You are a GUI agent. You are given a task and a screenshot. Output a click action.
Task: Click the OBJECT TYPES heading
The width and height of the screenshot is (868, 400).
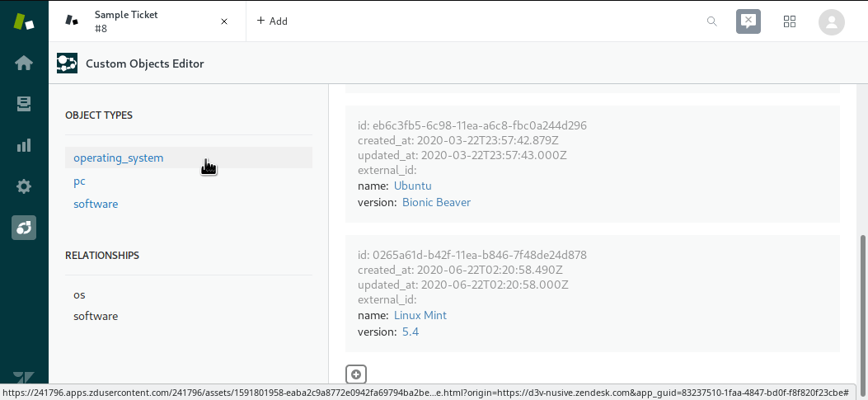coord(99,115)
